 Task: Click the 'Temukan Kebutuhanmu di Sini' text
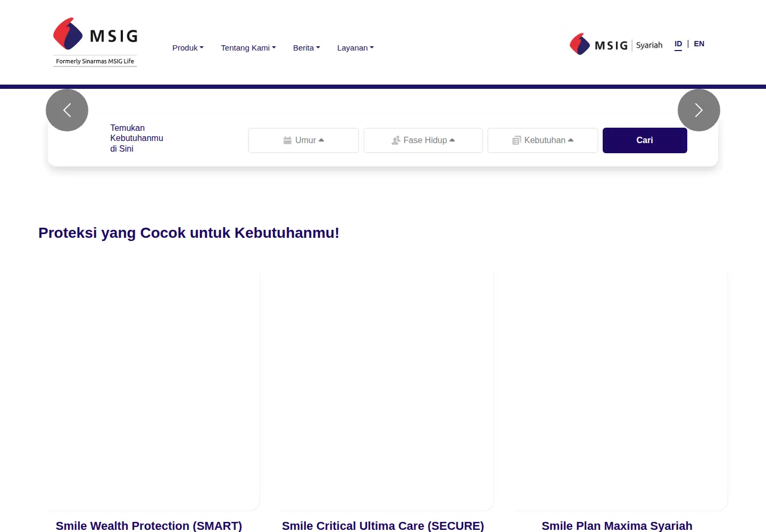pyautogui.click(x=137, y=138)
